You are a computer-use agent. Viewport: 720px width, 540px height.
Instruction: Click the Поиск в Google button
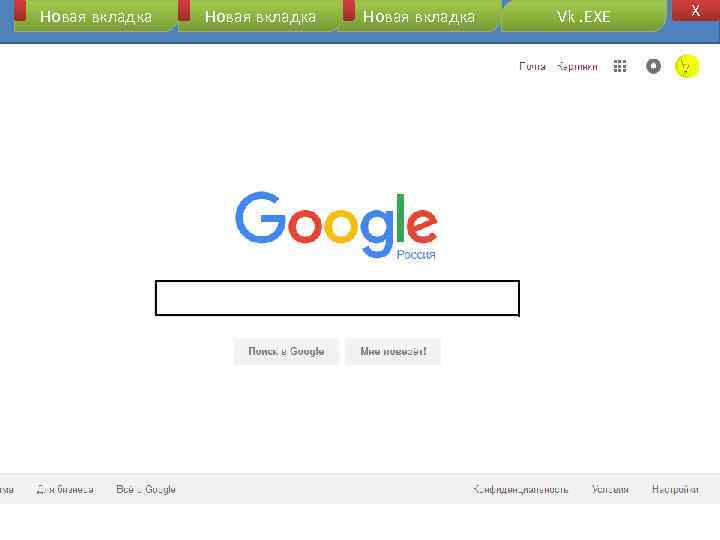[286, 351]
